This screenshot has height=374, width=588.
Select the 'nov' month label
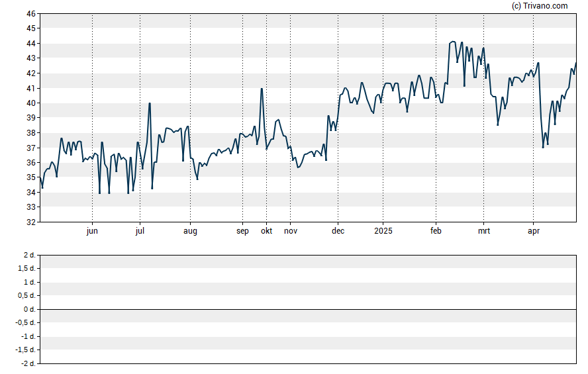(291, 231)
